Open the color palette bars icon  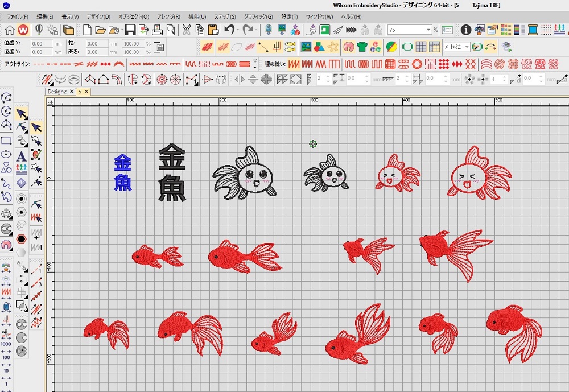pyautogui.click(x=519, y=30)
